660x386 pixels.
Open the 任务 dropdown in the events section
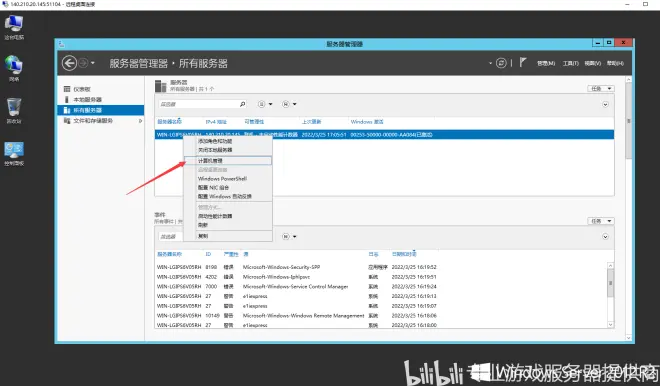[601, 221]
